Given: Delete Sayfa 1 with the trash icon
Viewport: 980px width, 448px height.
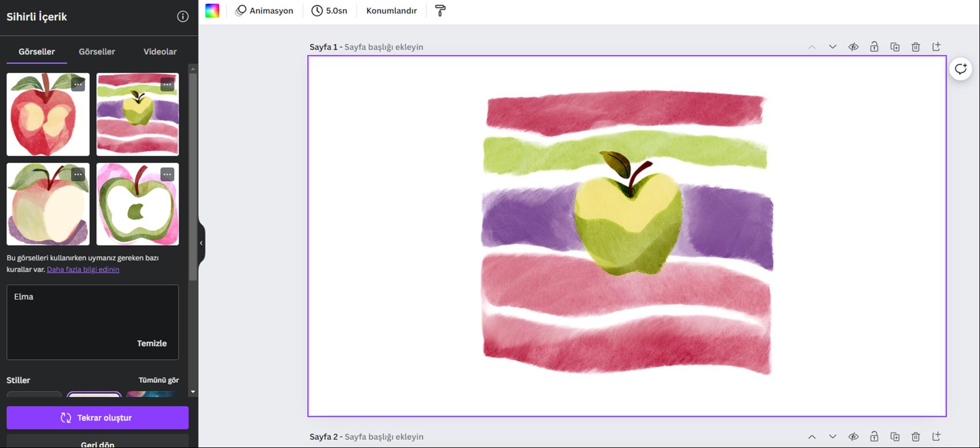Looking at the screenshot, I should coord(915,47).
